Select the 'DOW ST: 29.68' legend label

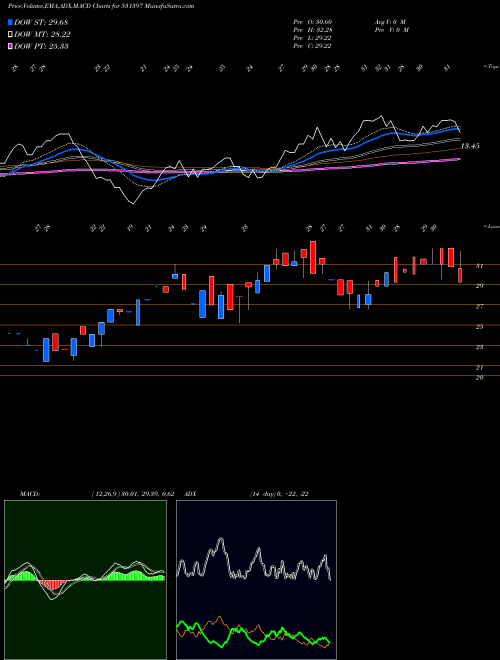click(x=41, y=22)
